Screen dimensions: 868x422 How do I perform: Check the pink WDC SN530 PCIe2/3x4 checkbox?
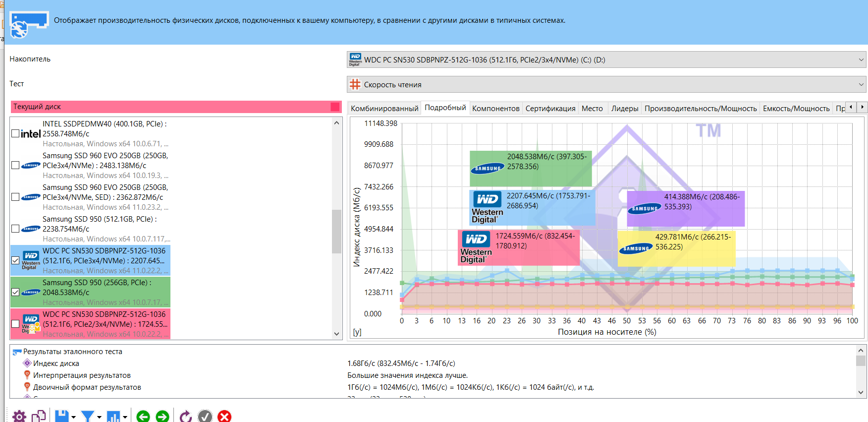point(15,324)
